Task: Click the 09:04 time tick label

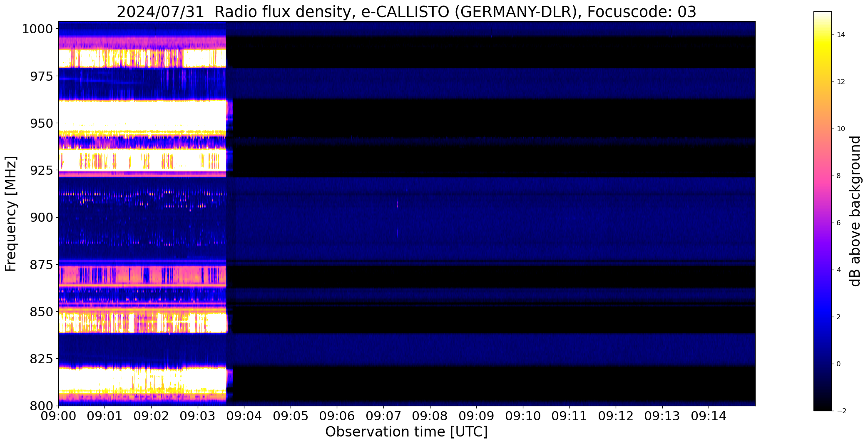Action: click(244, 416)
